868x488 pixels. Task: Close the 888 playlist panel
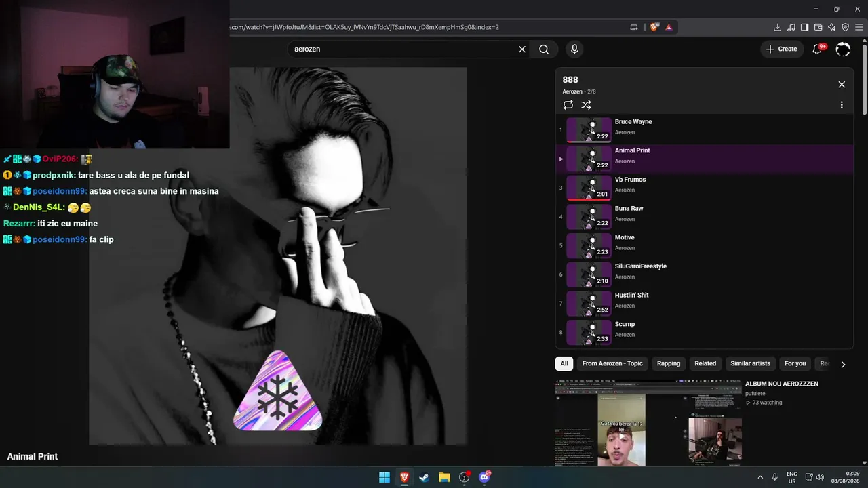(x=842, y=85)
